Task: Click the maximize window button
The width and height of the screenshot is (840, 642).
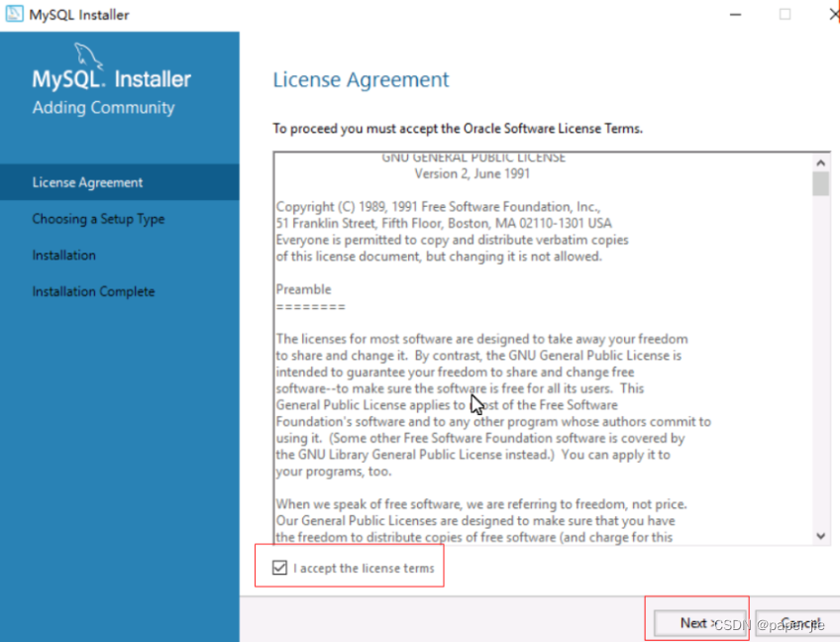Action: click(785, 15)
